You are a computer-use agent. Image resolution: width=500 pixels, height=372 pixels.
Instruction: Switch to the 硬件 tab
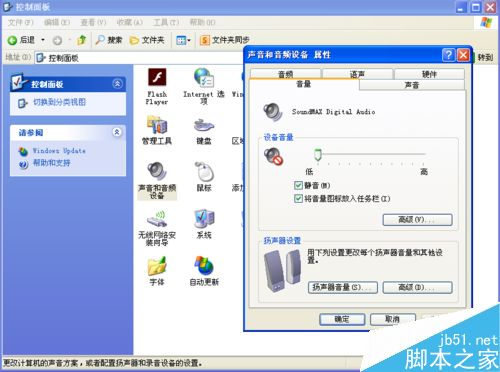(429, 74)
